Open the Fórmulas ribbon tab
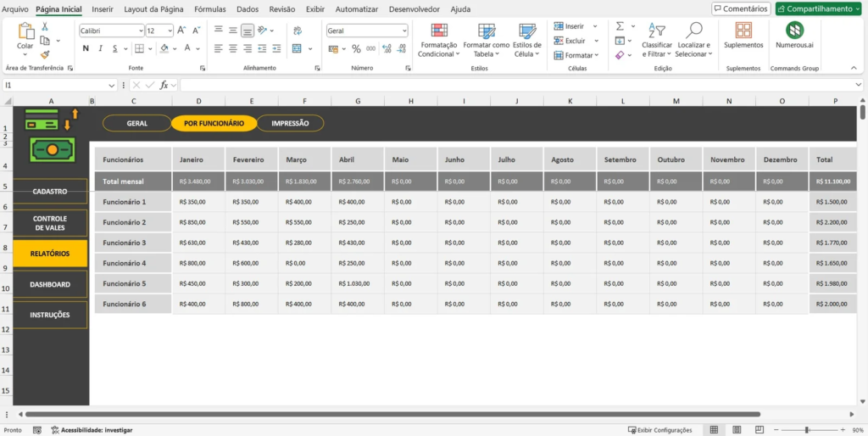 click(x=209, y=8)
